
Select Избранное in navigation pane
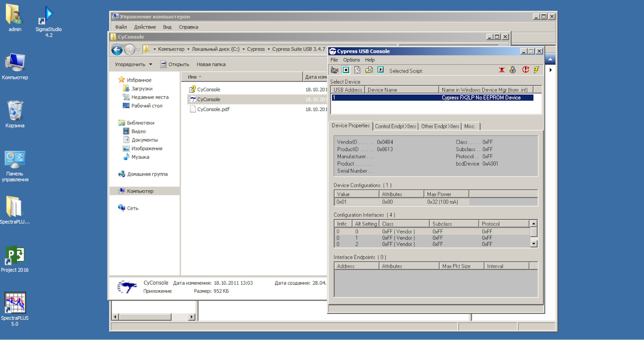[139, 80]
